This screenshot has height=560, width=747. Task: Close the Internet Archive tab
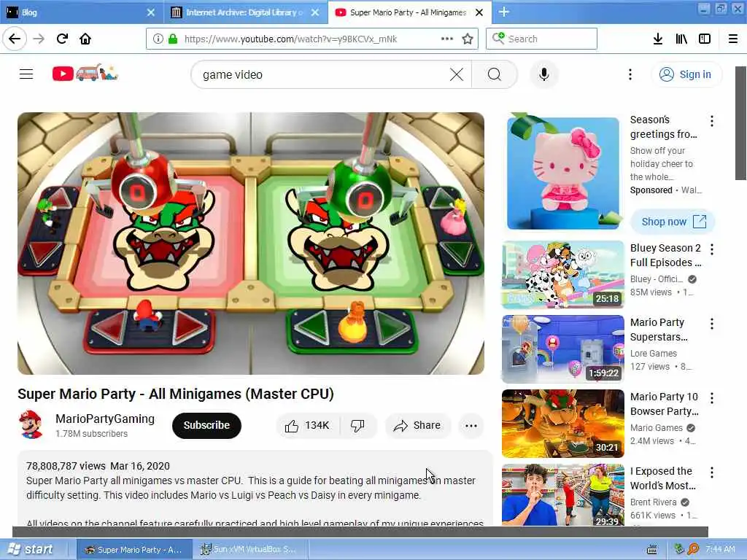pyautogui.click(x=315, y=12)
